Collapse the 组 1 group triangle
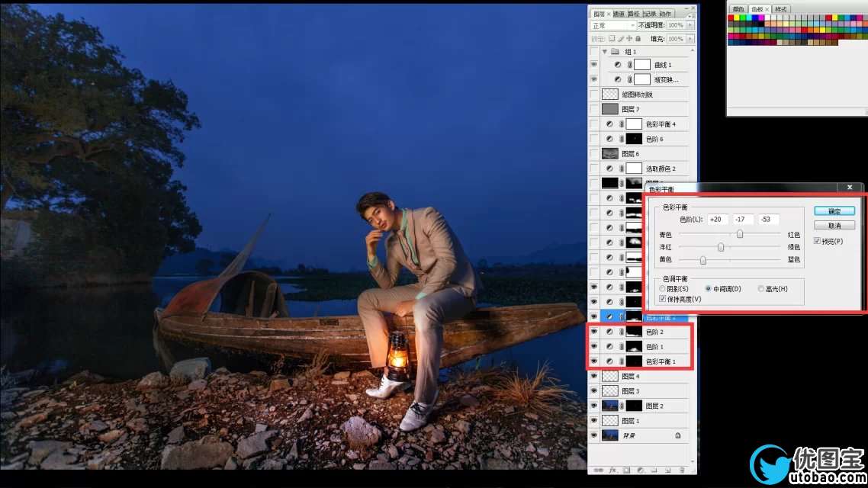Viewport: 868px width, 488px height. click(605, 51)
